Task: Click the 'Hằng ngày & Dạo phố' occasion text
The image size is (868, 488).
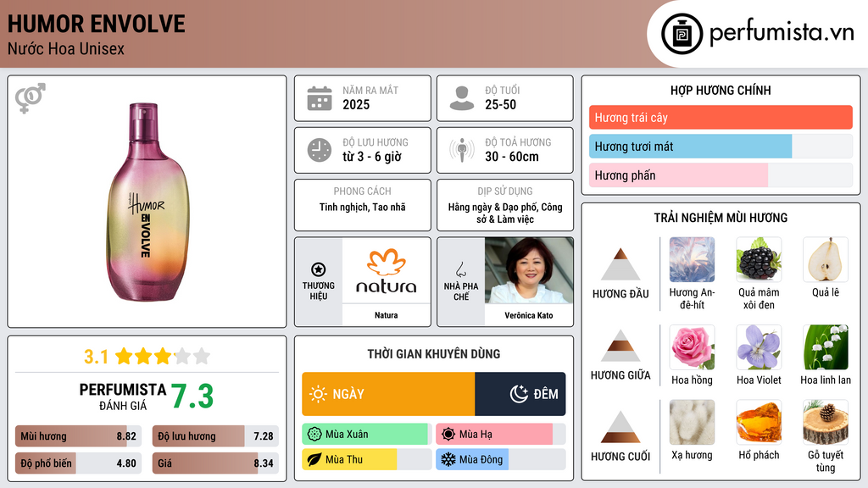Action: 505,213
